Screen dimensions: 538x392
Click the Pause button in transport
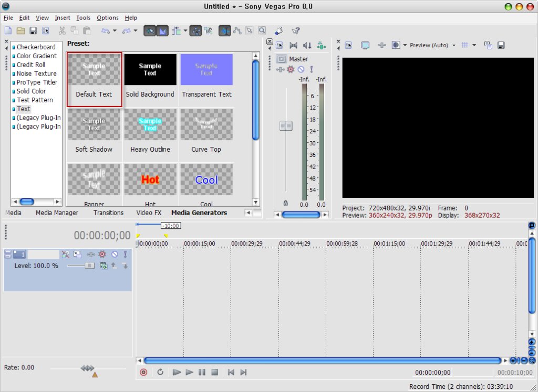[202, 372]
